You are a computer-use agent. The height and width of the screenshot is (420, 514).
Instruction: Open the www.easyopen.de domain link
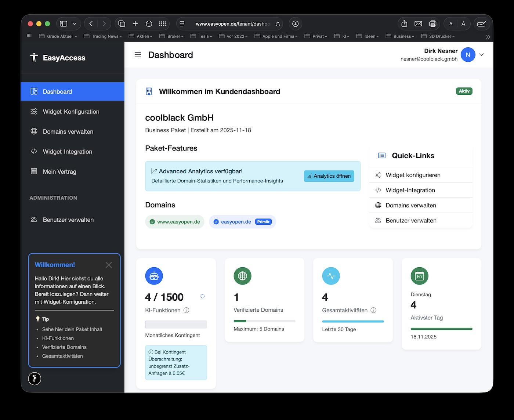coord(175,221)
